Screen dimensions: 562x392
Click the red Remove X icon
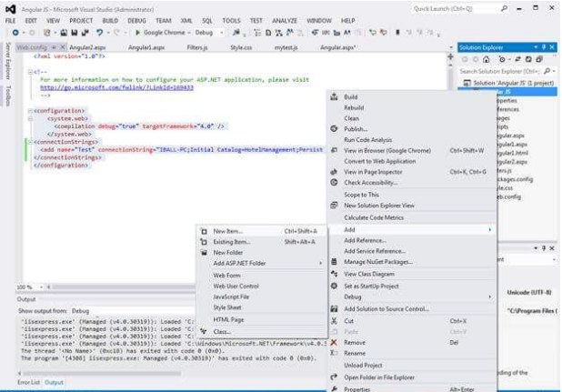tap(334, 342)
